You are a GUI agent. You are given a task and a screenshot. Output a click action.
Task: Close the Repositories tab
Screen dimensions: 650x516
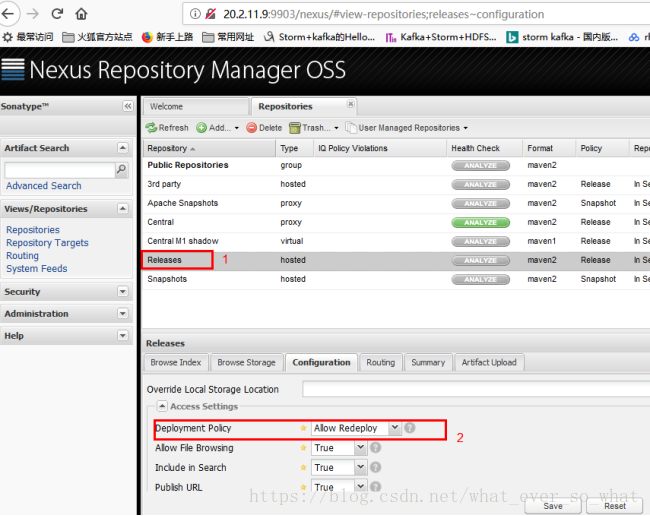click(x=351, y=104)
